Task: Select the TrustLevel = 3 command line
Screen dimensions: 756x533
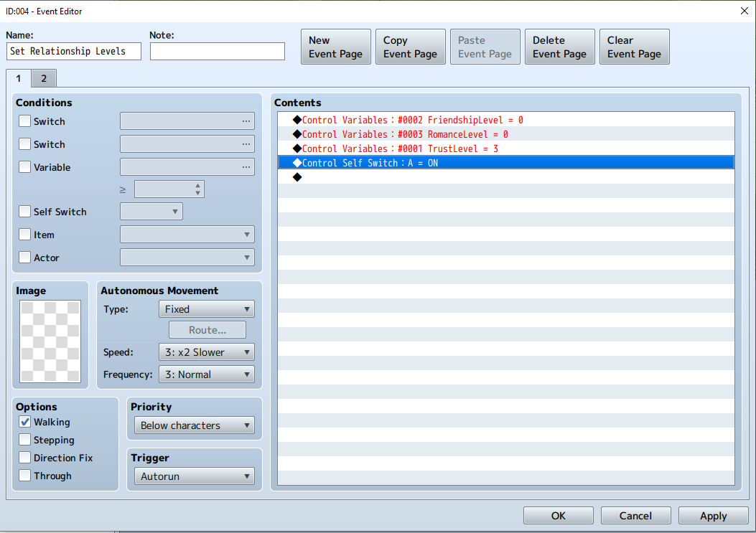Action: click(x=505, y=148)
